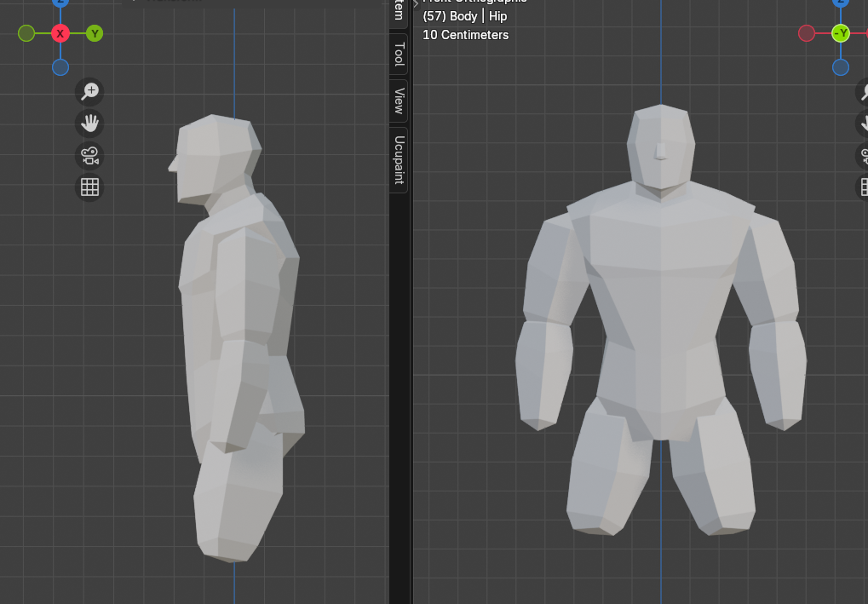This screenshot has height=604, width=868.
Task: Click the dark red negative X gizmo in front viewport
Action: 807,34
